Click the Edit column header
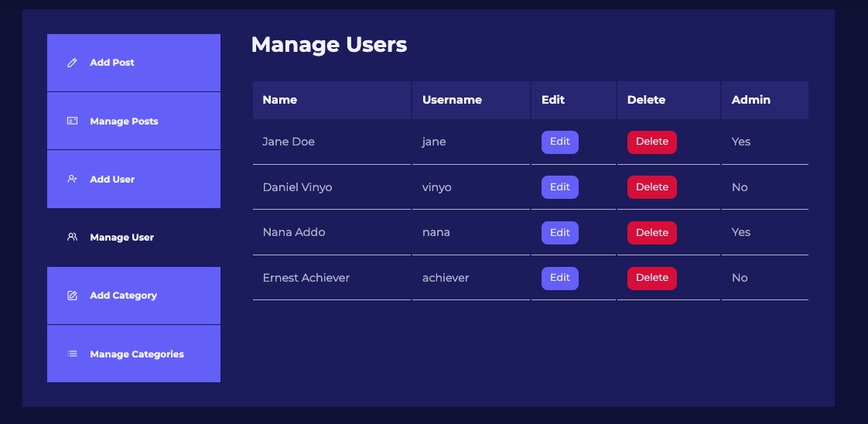Image resolution: width=868 pixels, height=424 pixels. click(x=573, y=100)
